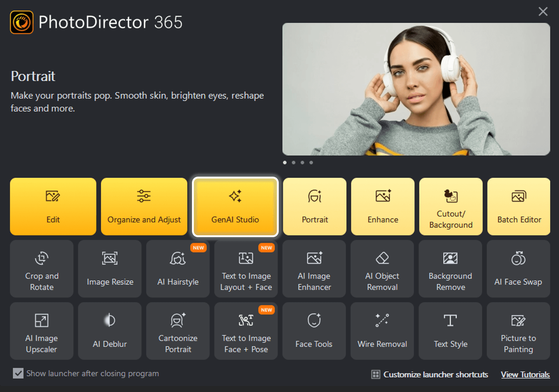Open GenAI Studio tile
Image resolution: width=559 pixels, height=392 pixels.
235,206
